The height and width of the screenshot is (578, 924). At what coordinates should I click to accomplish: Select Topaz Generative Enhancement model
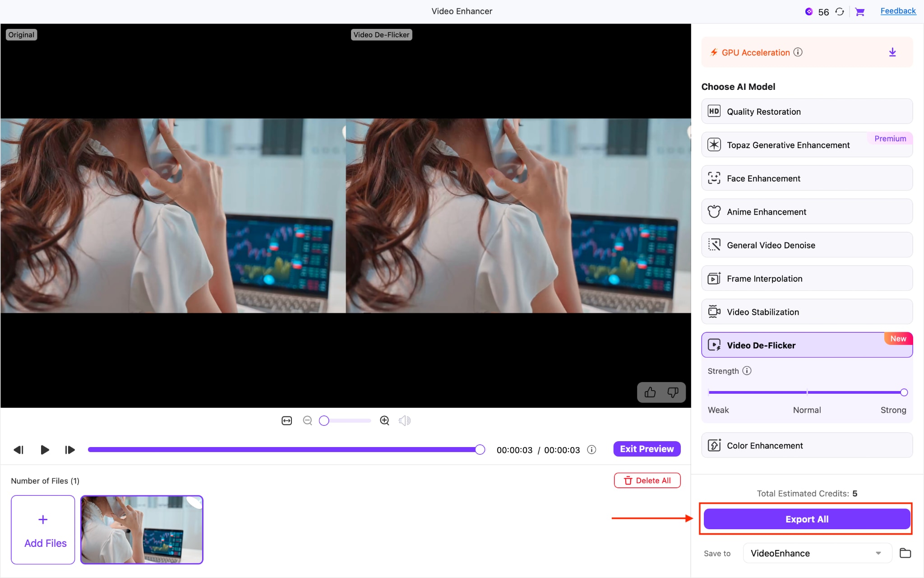click(807, 145)
